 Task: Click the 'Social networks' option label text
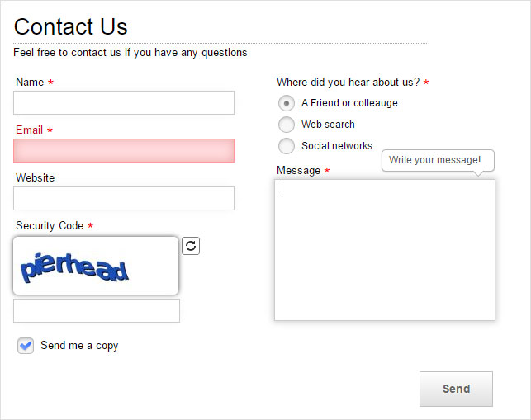337,146
